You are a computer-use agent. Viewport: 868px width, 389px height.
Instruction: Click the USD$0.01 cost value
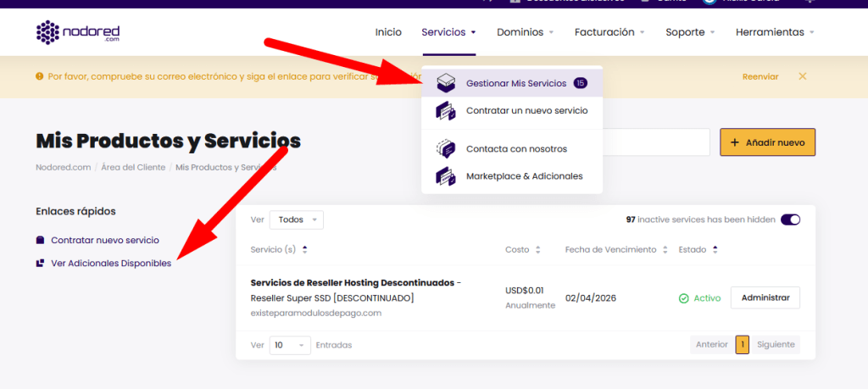(524, 291)
